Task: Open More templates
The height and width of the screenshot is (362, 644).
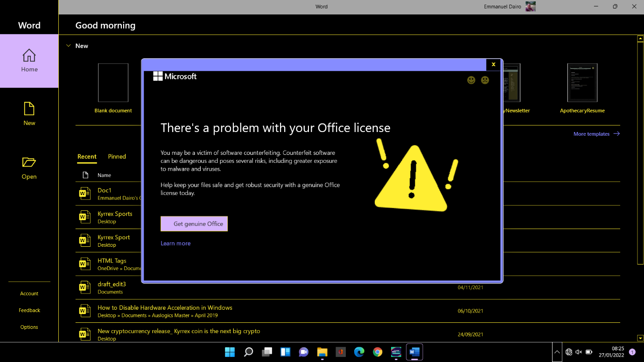Action: point(592,134)
